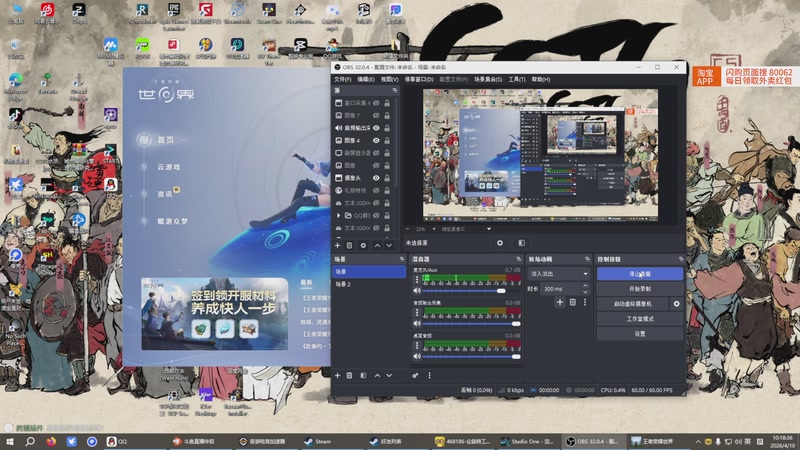This screenshot has width=800, height=450.
Task: Open transition properties three-dot menu
Action: [585, 302]
